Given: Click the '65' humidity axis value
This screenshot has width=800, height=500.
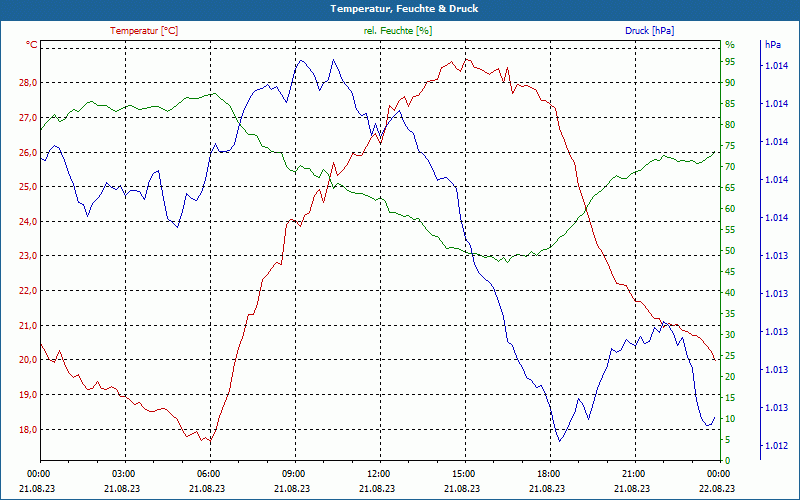Looking at the screenshot, I should point(730,187).
